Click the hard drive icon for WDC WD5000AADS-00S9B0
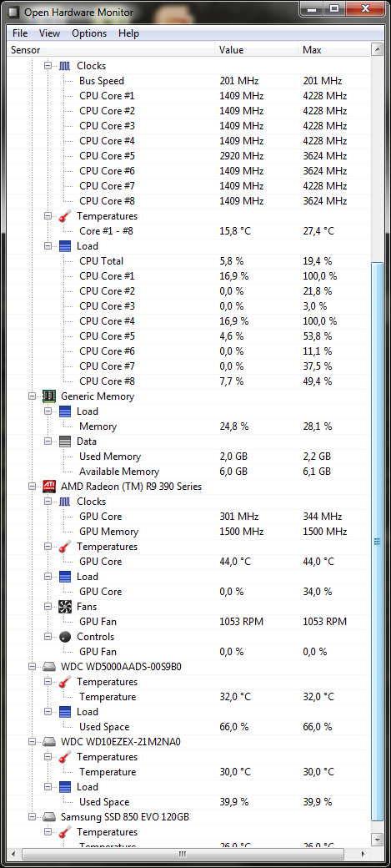 [49, 667]
